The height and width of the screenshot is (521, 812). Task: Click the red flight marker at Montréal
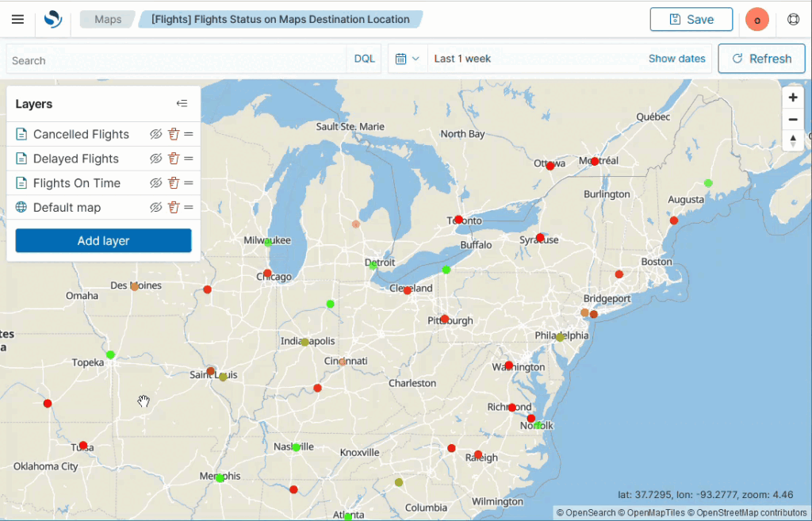pyautogui.click(x=595, y=162)
